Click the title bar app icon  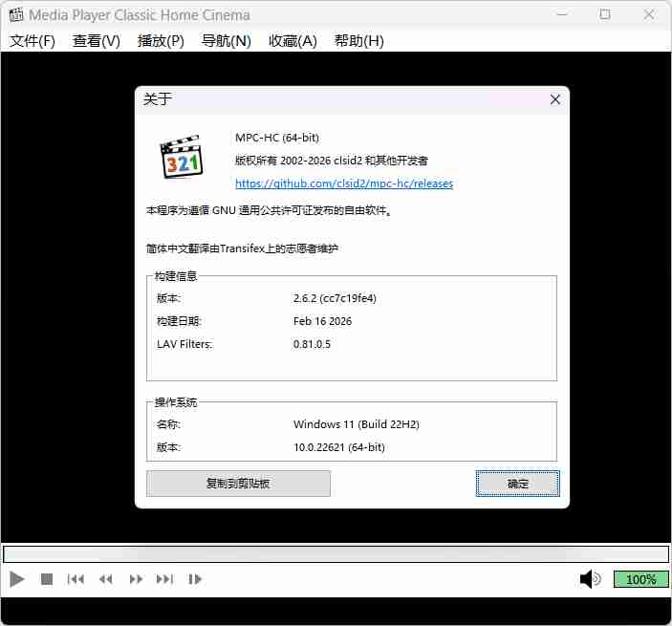tap(14, 15)
